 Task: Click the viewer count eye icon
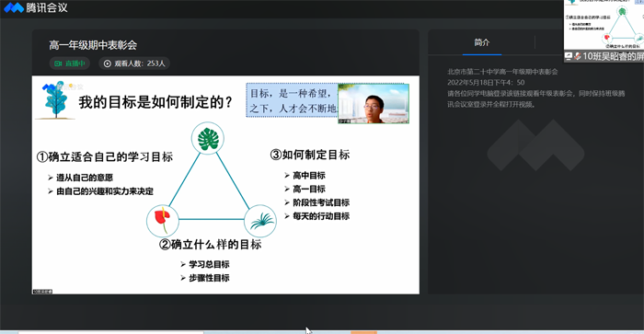(x=108, y=63)
